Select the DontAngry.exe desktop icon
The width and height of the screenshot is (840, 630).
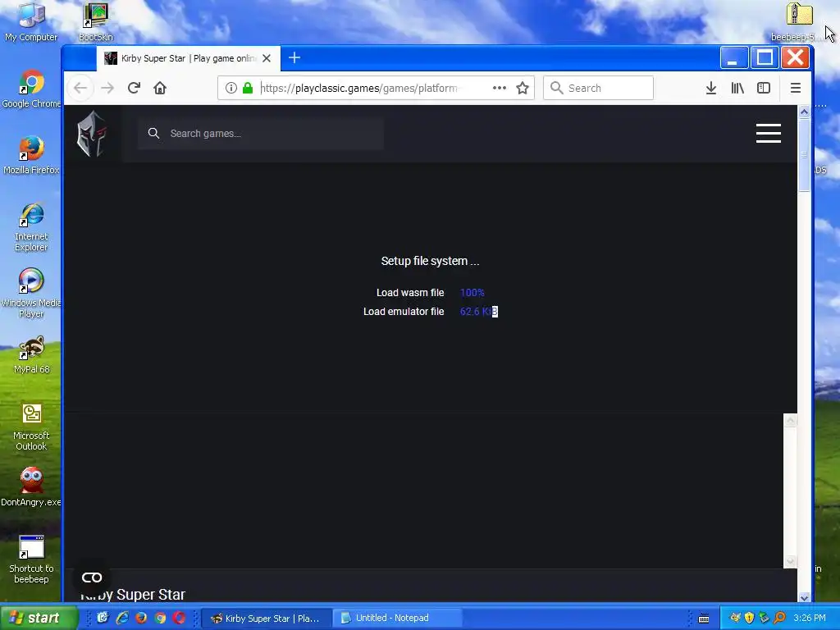coord(31,486)
